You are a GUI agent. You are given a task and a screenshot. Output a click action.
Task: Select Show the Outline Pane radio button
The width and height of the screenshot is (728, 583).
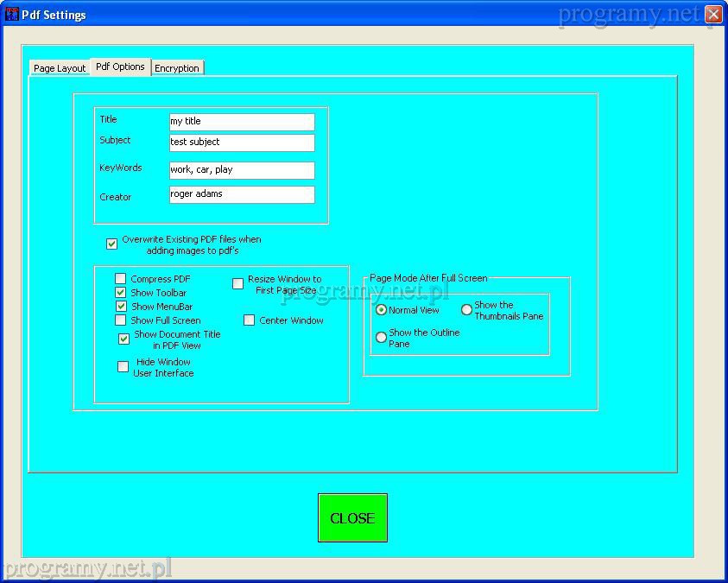381,338
